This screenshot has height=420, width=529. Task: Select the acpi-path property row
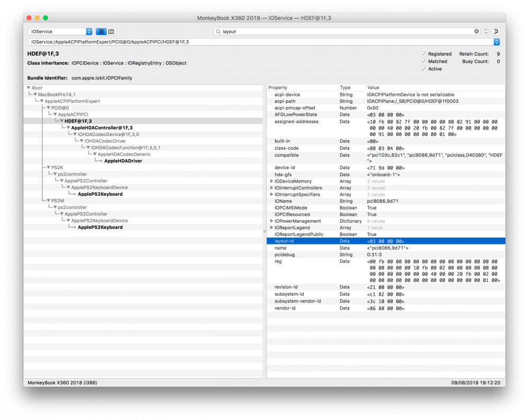[386, 101]
